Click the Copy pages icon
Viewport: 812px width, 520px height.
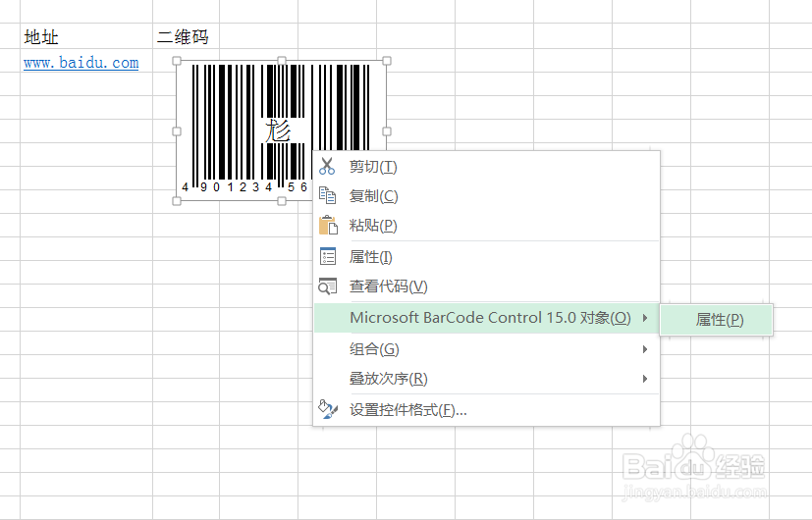[327, 195]
